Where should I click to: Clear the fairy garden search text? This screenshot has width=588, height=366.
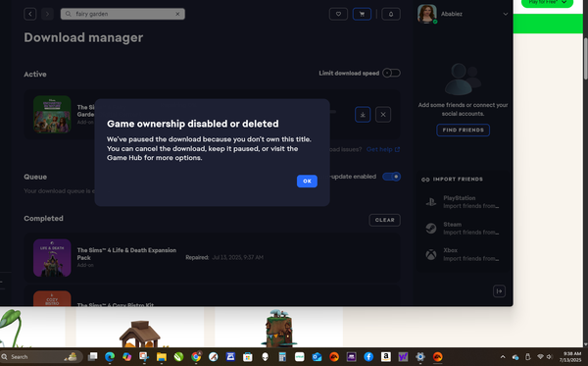coord(177,14)
